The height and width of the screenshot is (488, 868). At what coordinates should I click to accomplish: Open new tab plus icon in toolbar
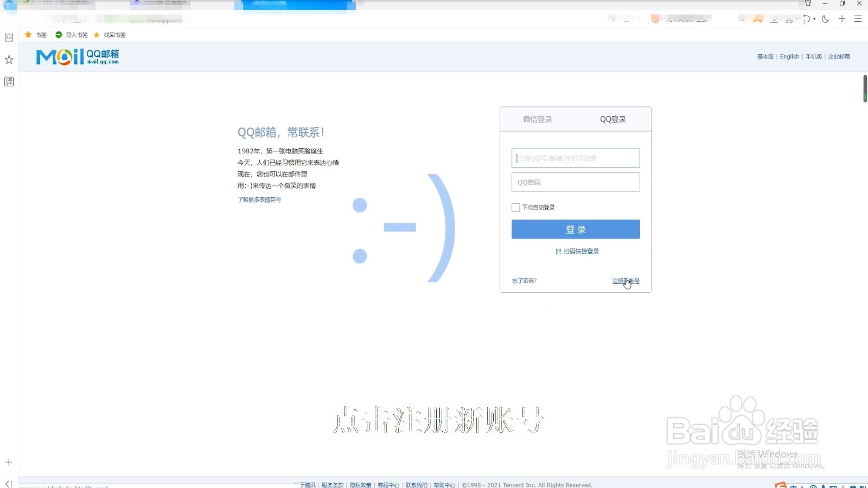pos(842,19)
